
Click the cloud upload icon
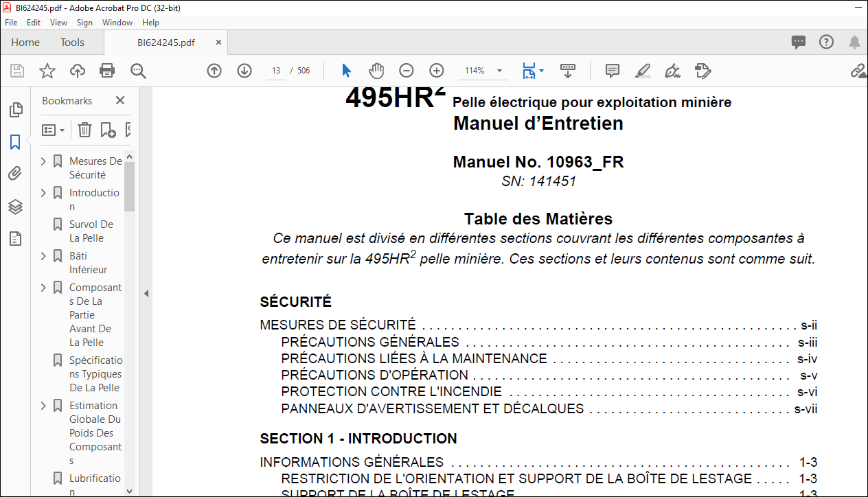(78, 71)
